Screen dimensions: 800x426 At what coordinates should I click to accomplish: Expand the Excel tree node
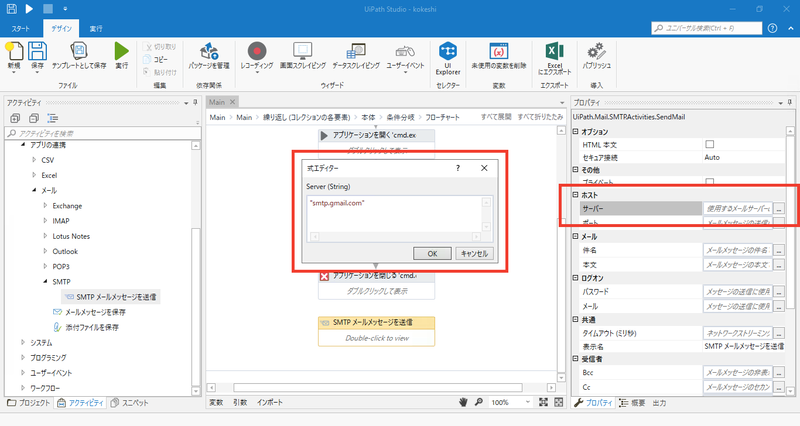pyautogui.click(x=34, y=175)
